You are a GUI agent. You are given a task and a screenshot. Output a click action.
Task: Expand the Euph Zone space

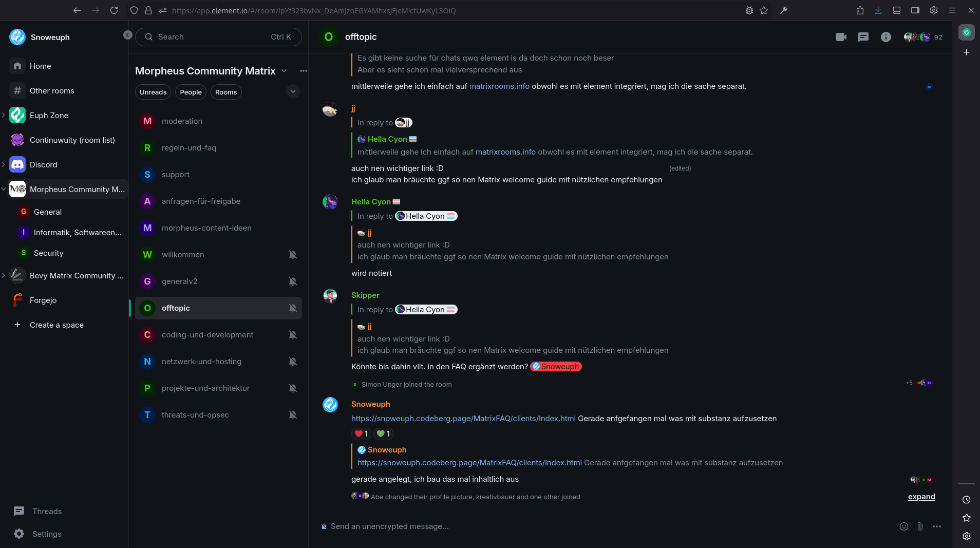click(x=4, y=115)
